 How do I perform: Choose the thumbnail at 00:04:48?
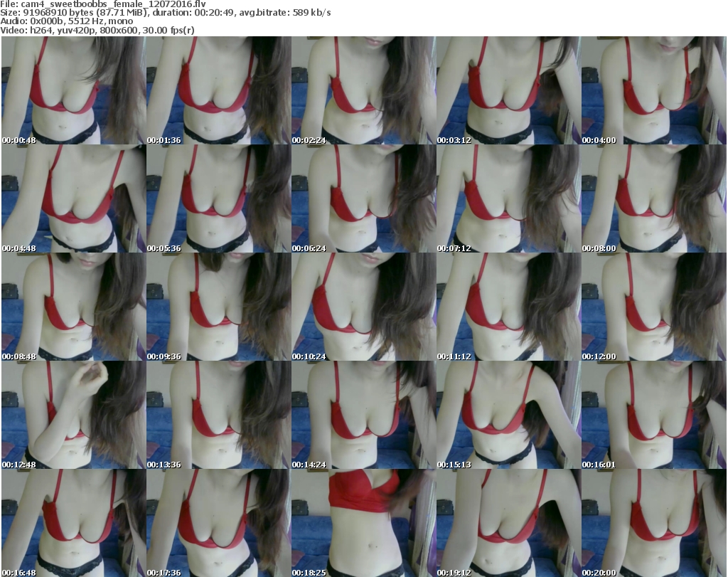tap(74, 198)
